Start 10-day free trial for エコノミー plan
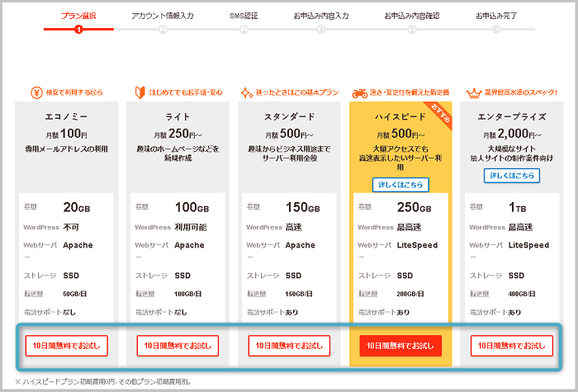Screen dimensions: 578x392 [x=66, y=346]
